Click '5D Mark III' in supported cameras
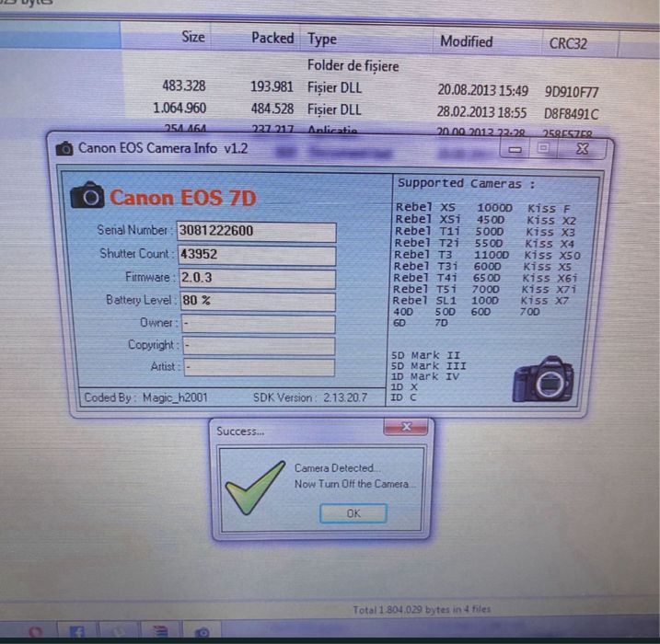This screenshot has height=644, width=660. 429,366
